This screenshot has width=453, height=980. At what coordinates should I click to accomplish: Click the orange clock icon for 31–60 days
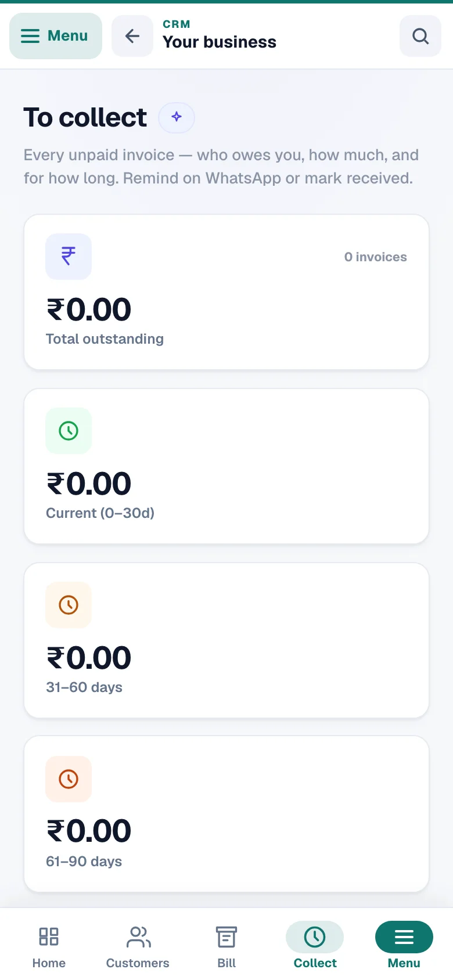click(69, 605)
